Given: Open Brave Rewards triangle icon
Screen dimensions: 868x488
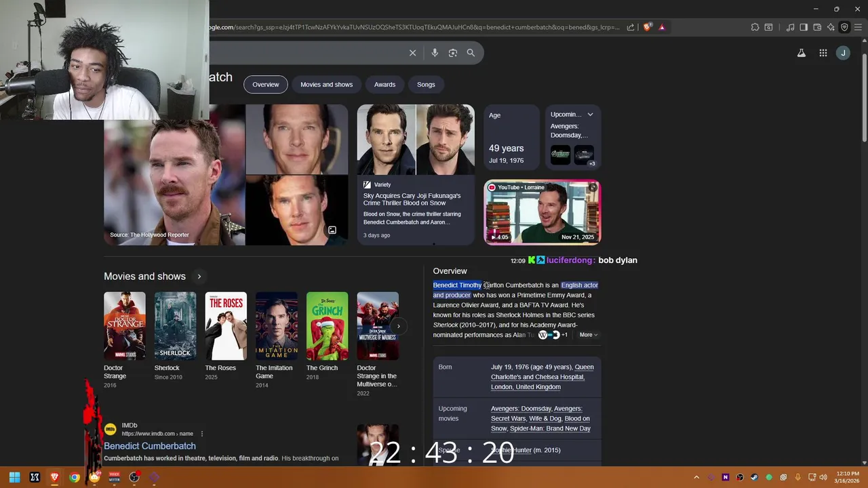Looking at the screenshot, I should [662, 27].
